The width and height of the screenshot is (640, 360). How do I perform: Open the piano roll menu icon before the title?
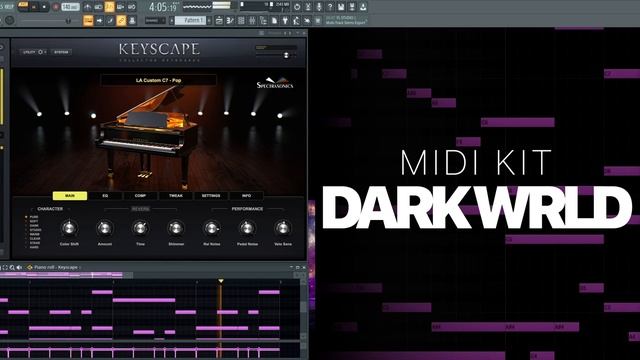(29, 267)
